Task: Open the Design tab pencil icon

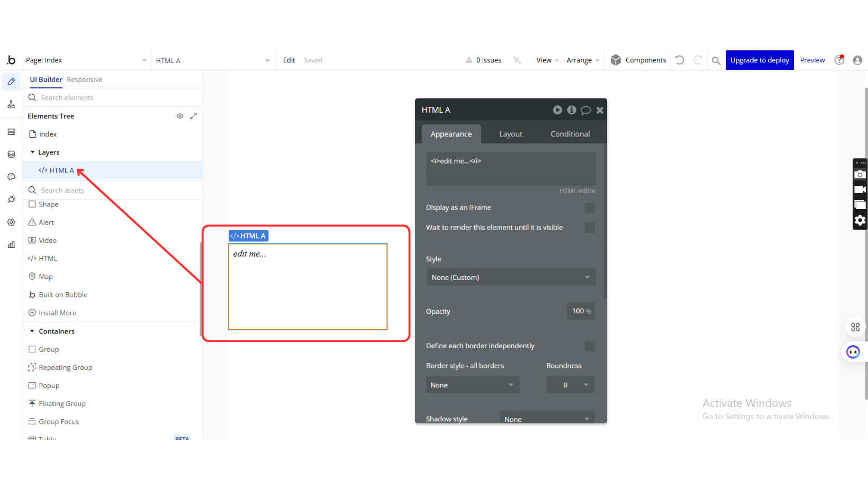Action: [x=11, y=82]
